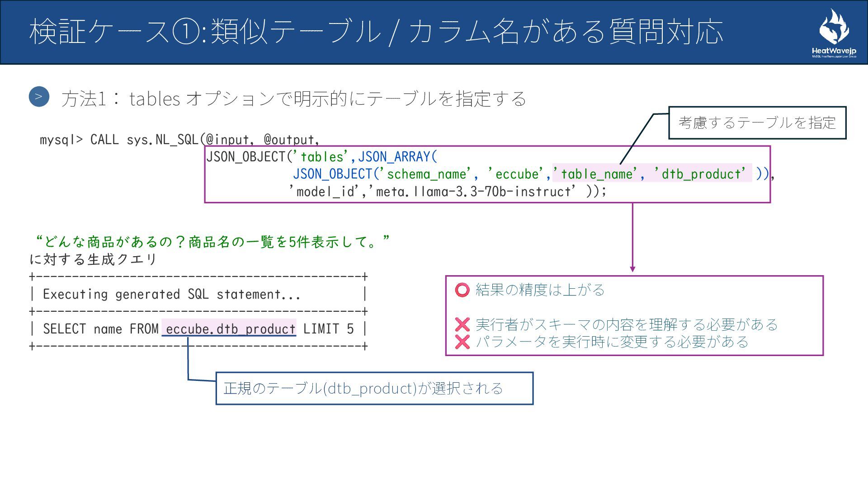Click the first red X mark
This screenshot has height=488, width=868.
(x=462, y=324)
